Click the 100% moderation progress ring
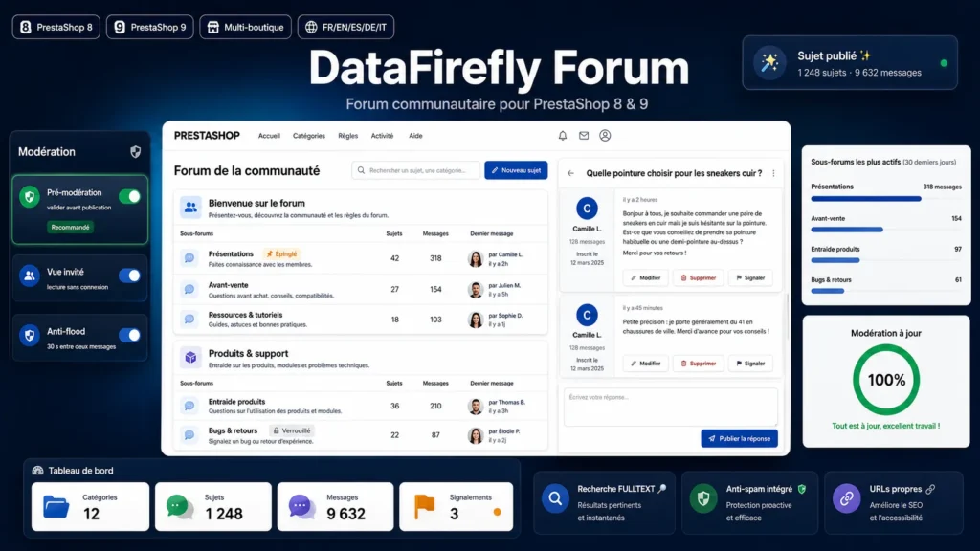Image resolution: width=980 pixels, height=551 pixels. click(x=886, y=380)
